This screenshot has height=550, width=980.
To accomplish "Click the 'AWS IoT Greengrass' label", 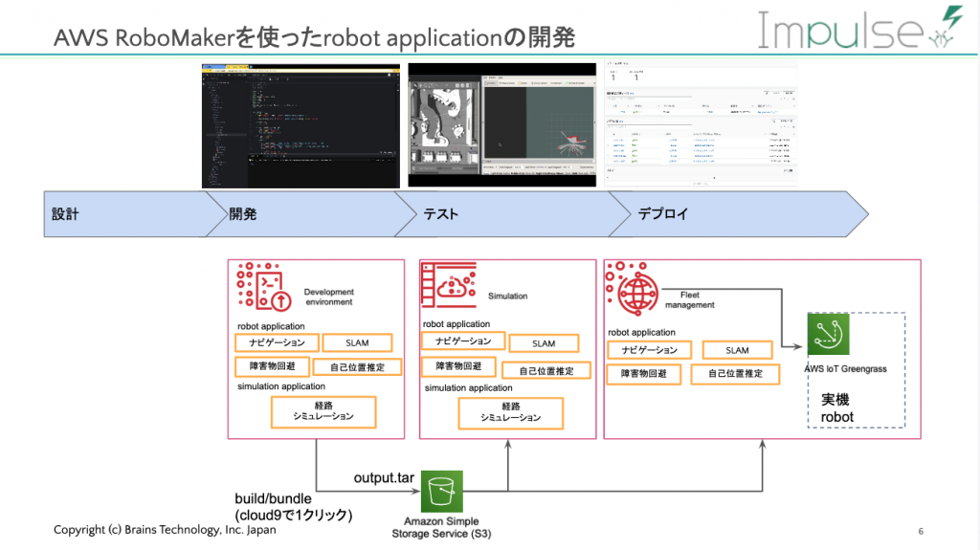I will pyautogui.click(x=845, y=369).
